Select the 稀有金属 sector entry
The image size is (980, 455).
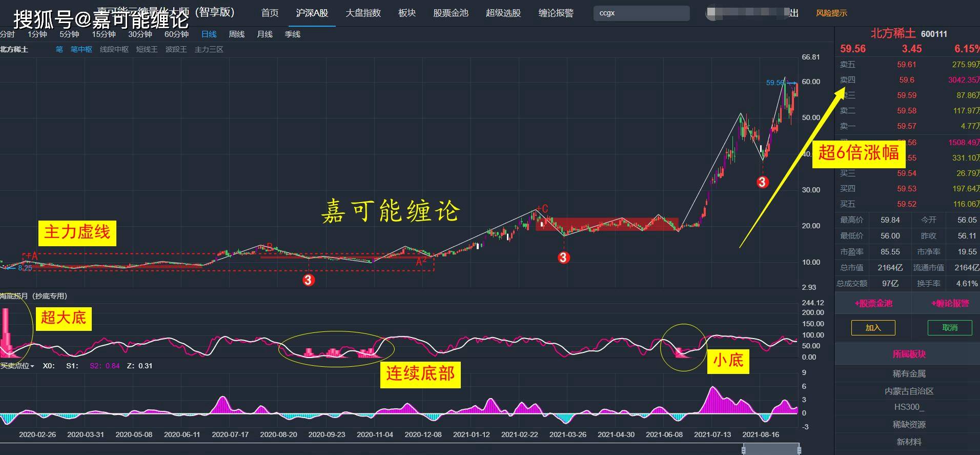[909, 373]
